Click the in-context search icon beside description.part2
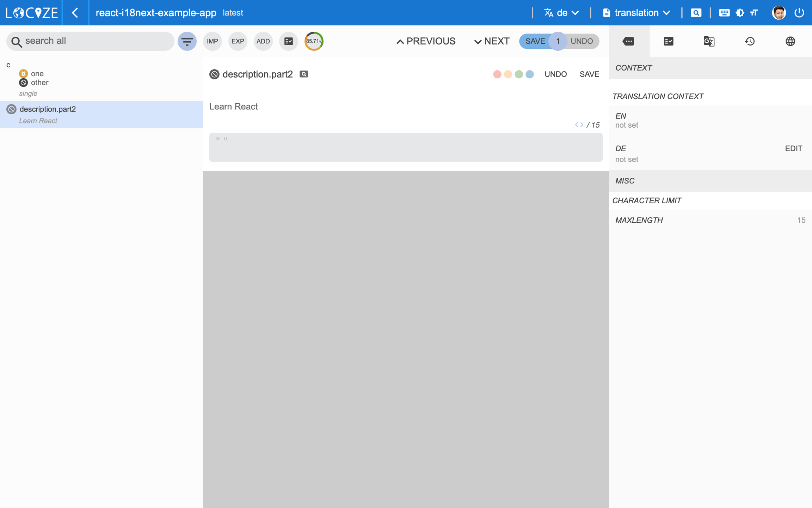The image size is (812, 508). pyautogui.click(x=304, y=74)
